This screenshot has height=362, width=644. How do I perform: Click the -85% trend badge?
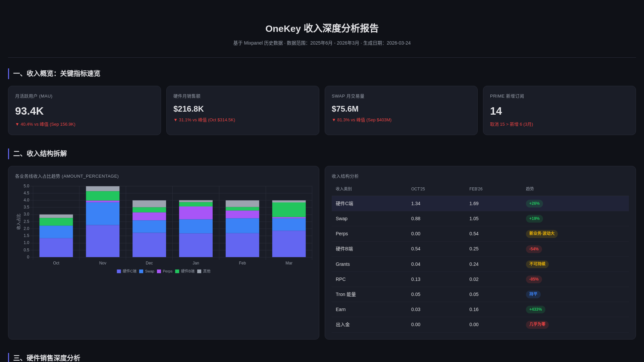coord(534,279)
